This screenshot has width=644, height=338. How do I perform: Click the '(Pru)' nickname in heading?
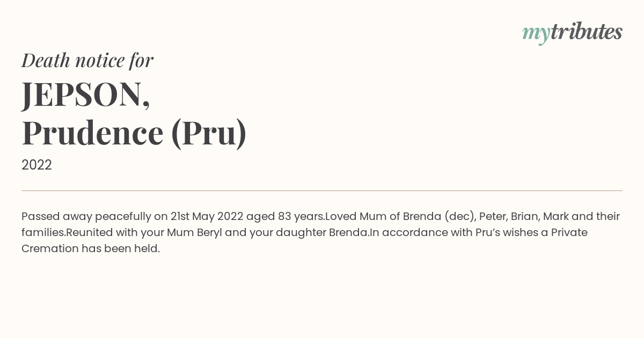209,133
